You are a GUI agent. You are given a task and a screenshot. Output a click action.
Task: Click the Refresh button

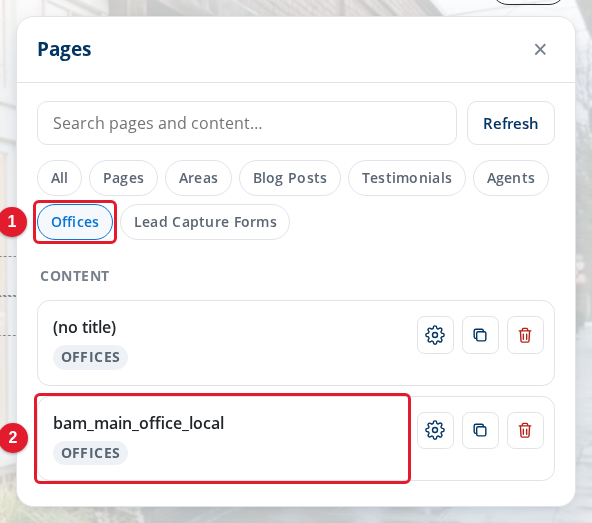point(510,123)
